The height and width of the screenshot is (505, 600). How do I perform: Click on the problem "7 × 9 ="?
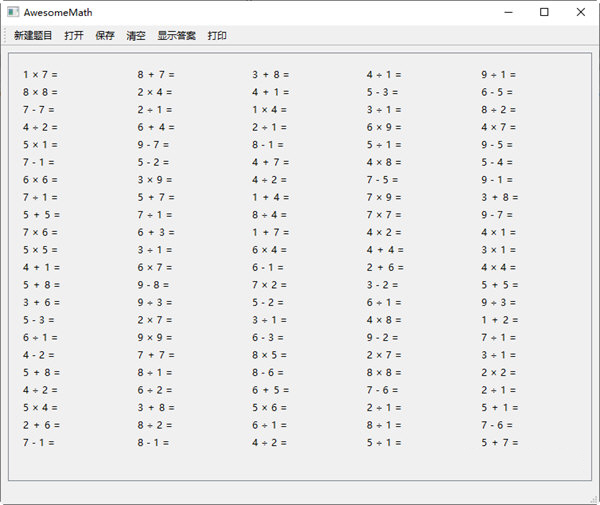click(x=384, y=197)
